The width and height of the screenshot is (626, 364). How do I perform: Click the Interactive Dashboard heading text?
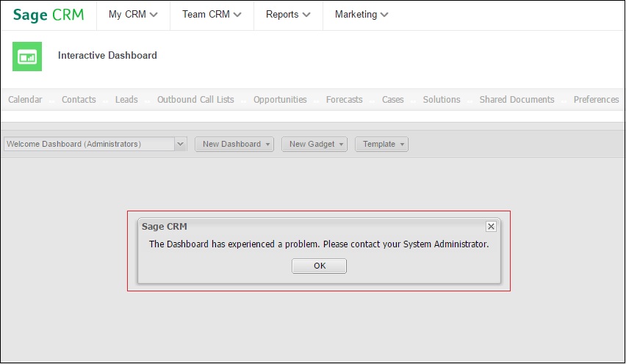107,56
